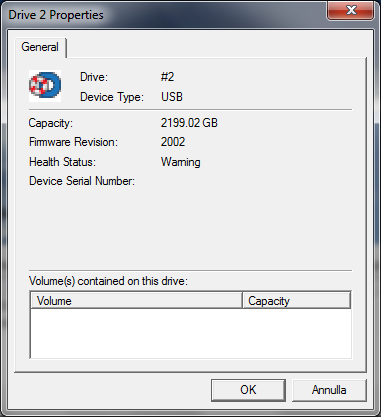The height and width of the screenshot is (417, 381).
Task: Close the Drive 2 Properties dialog
Action: (351, 11)
